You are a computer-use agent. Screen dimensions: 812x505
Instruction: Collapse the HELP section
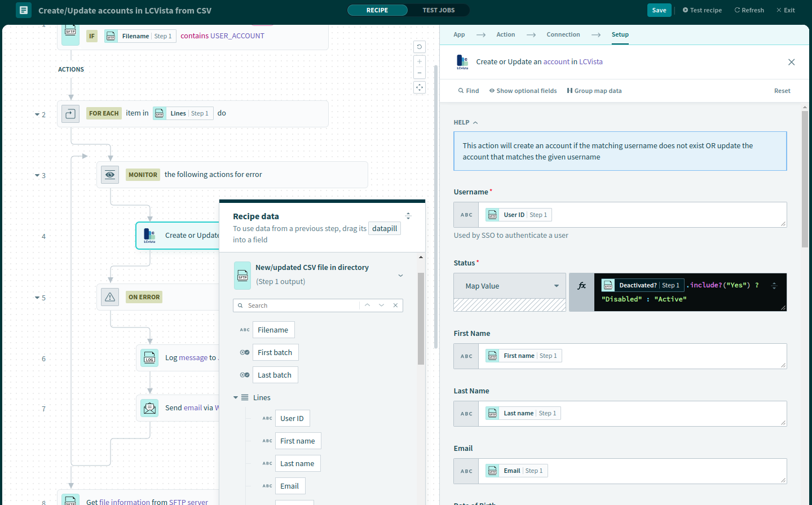click(x=475, y=122)
